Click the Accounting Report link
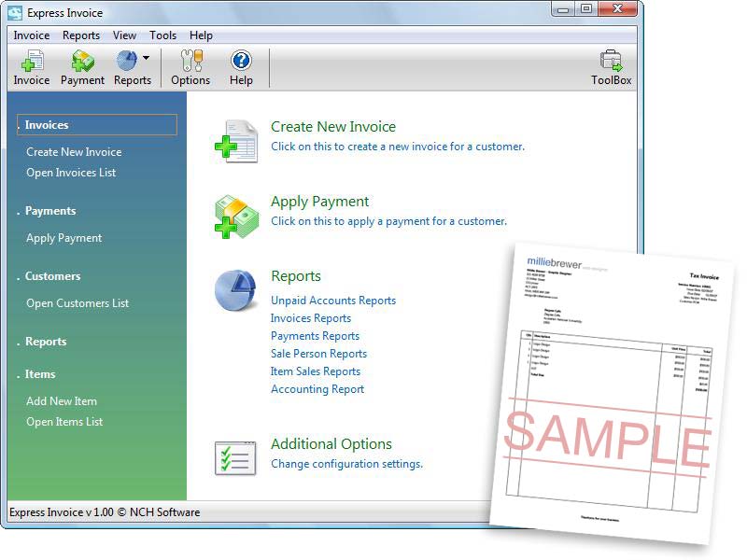 pos(317,389)
